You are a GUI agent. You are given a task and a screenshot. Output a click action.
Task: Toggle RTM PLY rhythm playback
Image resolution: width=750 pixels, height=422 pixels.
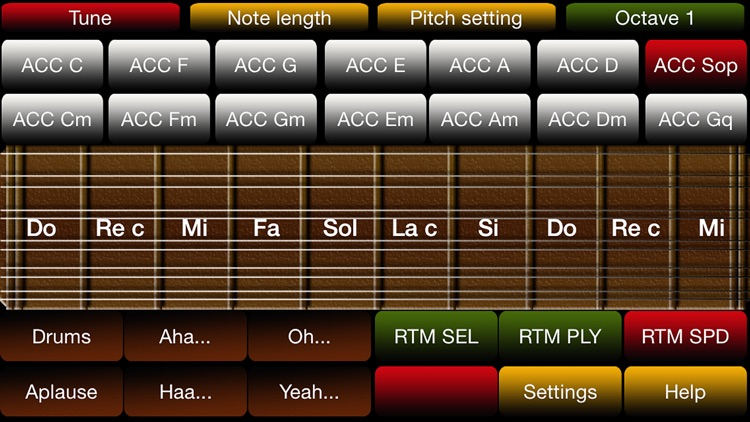click(x=560, y=336)
